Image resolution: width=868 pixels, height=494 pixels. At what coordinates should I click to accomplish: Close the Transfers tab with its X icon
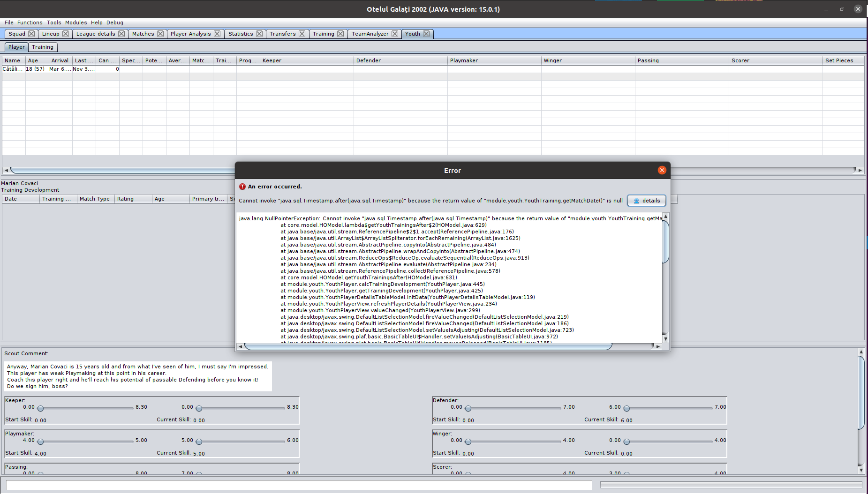click(x=303, y=33)
